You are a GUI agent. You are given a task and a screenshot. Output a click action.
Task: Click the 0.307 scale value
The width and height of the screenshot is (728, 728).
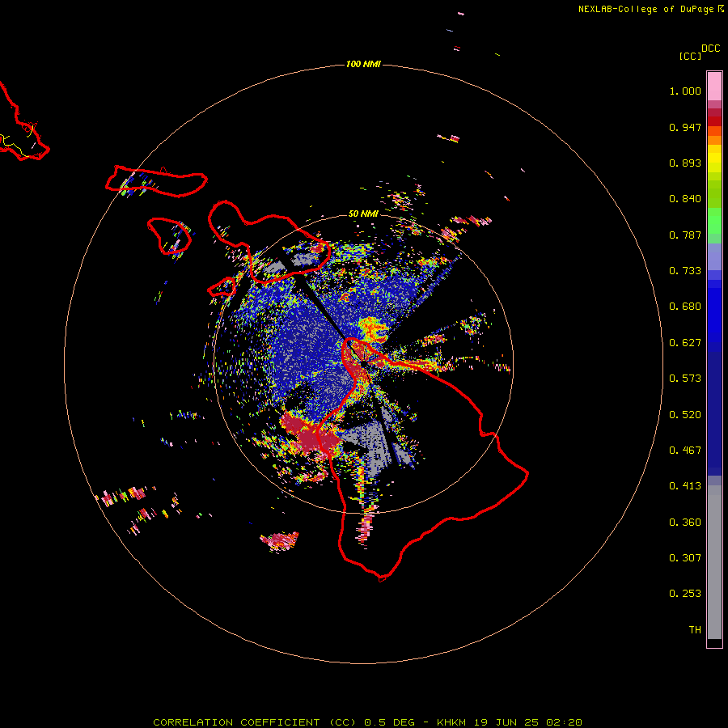click(685, 558)
